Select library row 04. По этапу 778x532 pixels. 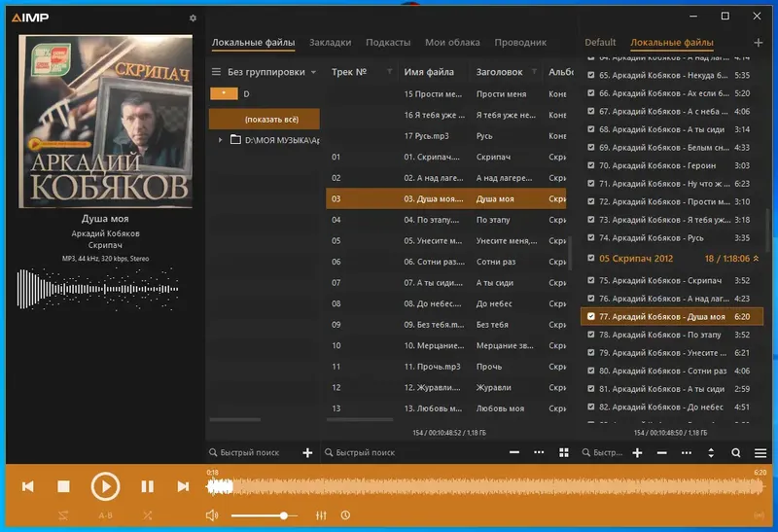pyautogui.click(x=445, y=220)
